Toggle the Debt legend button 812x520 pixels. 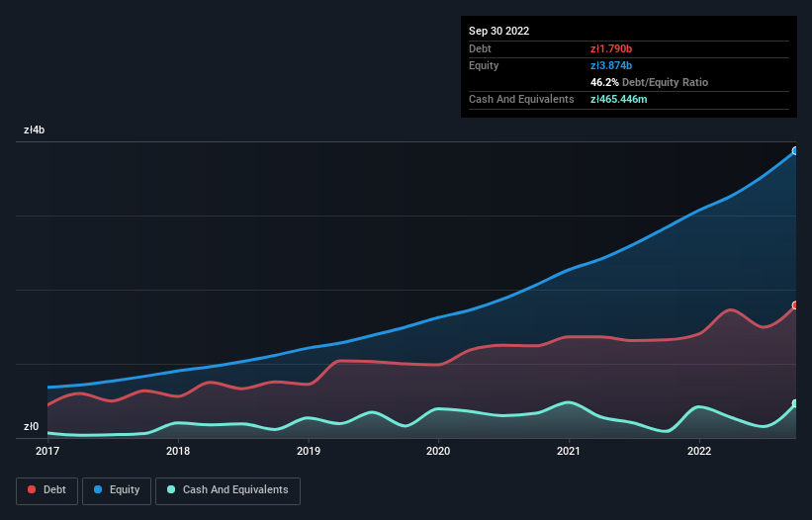click(x=46, y=490)
